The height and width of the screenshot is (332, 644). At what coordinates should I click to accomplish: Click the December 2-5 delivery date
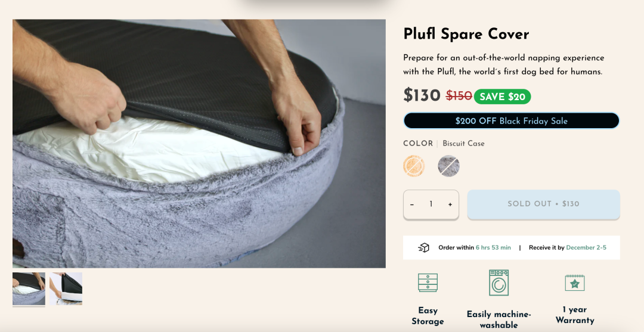[586, 247]
